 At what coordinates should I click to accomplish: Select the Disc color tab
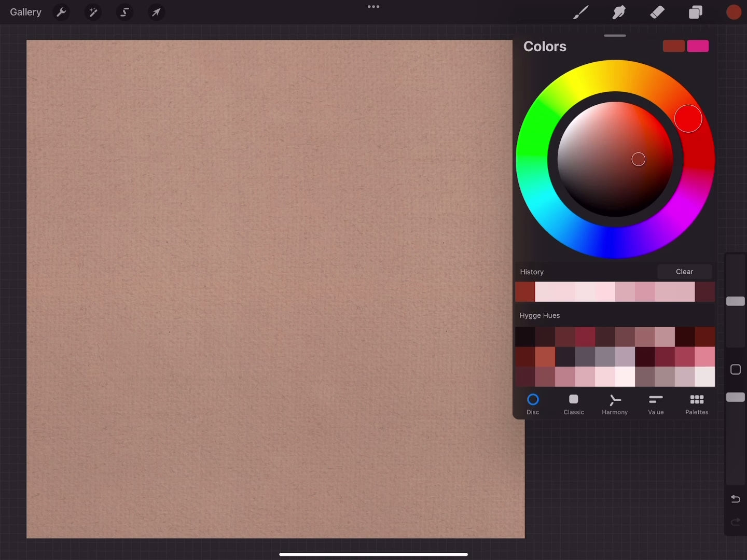(x=533, y=404)
